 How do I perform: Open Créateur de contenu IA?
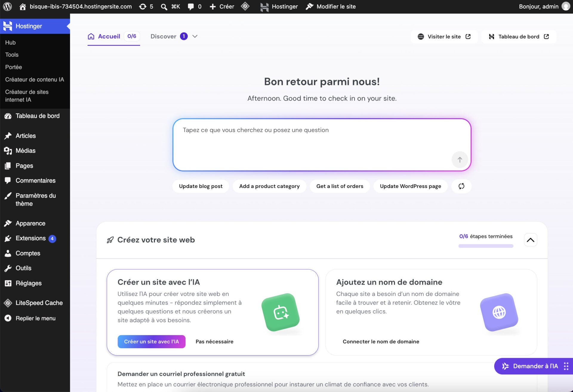[35, 80]
